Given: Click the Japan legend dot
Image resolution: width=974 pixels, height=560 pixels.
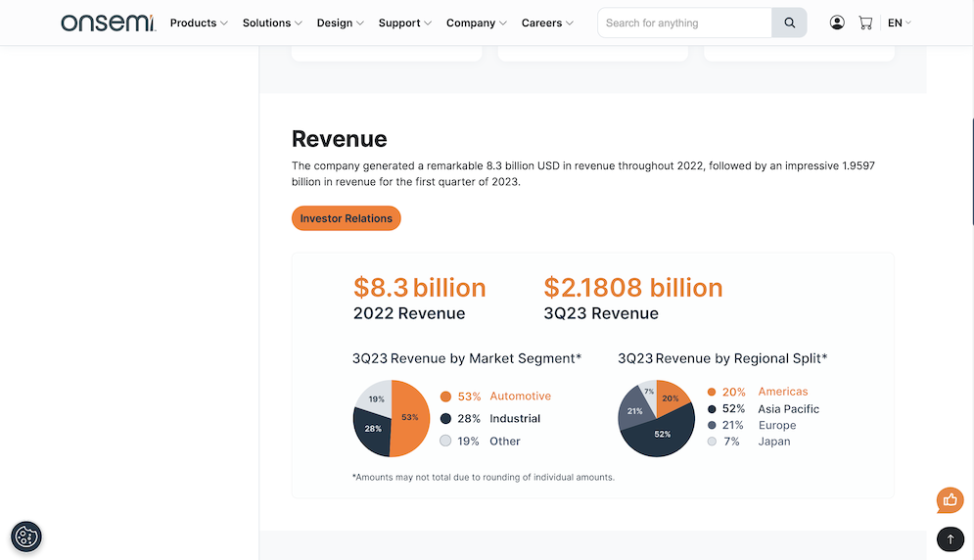Looking at the screenshot, I should (x=712, y=442).
